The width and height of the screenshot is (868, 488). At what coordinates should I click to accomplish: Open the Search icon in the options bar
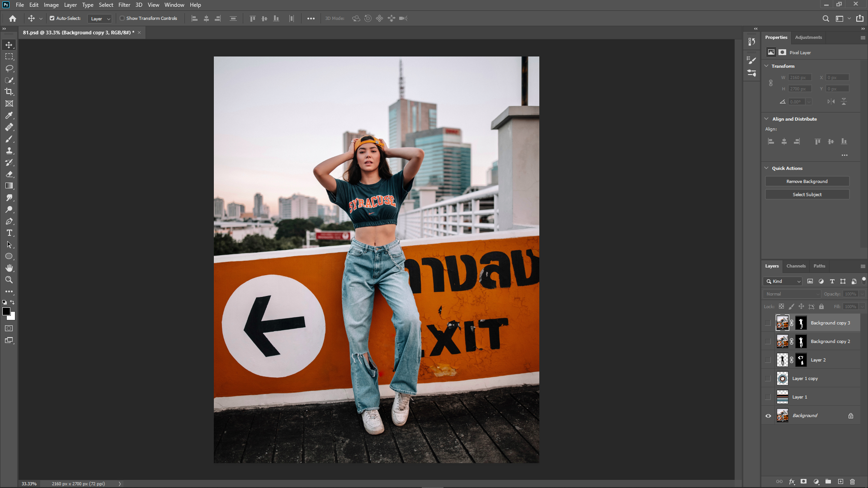tap(826, 19)
